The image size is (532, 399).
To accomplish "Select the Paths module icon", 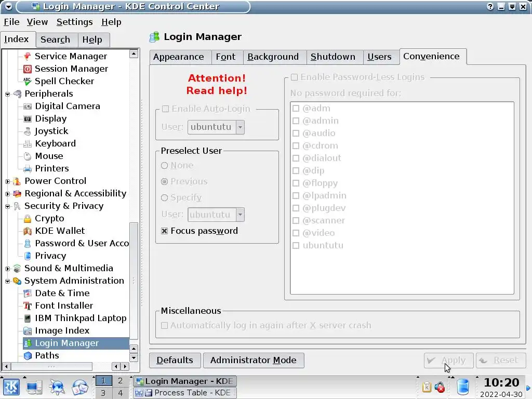I will point(27,355).
